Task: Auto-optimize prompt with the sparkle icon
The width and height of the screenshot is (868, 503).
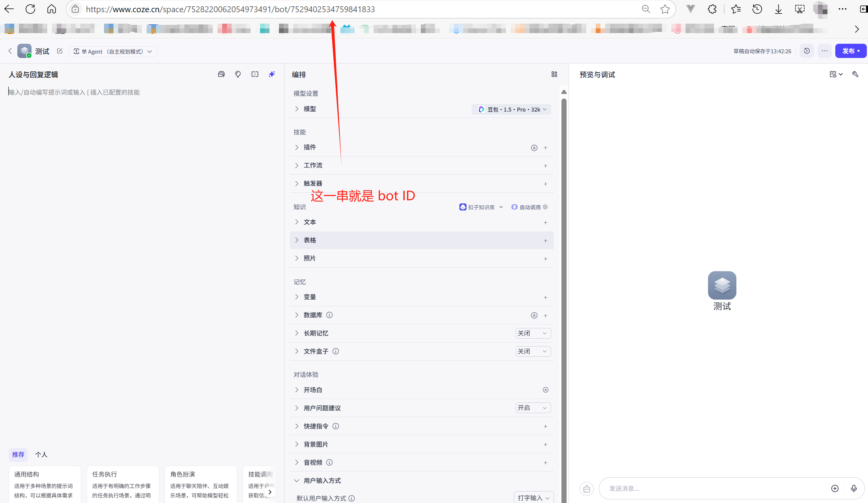Action: (x=272, y=74)
